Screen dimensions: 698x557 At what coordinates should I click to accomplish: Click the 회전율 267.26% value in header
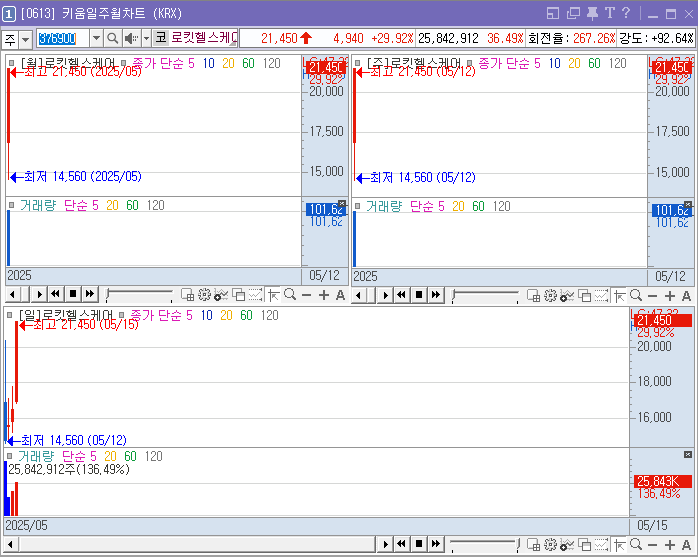[x=594, y=39]
